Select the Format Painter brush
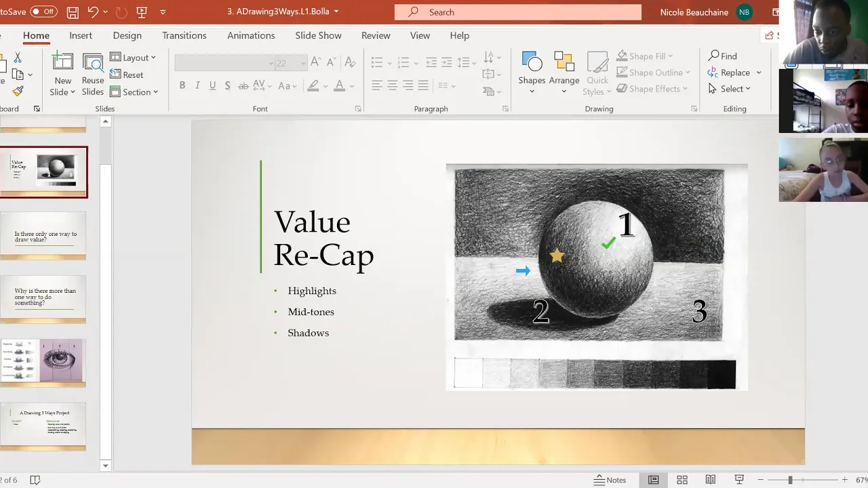The width and height of the screenshot is (868, 488). [18, 91]
